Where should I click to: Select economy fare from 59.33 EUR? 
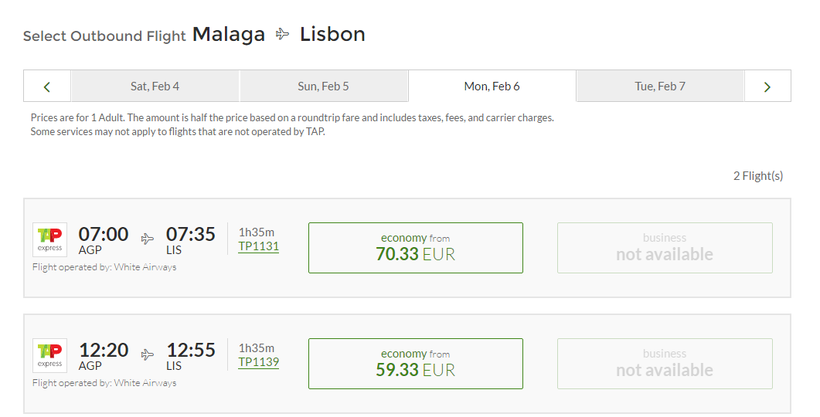tap(416, 364)
